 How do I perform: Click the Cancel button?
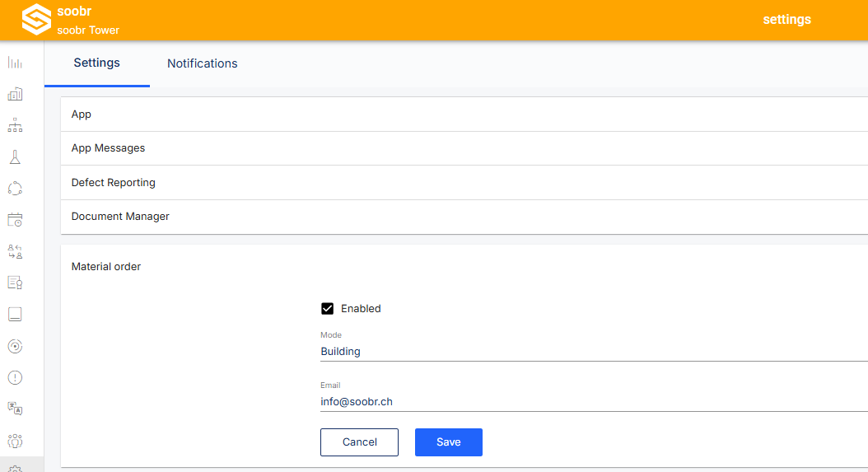point(359,442)
